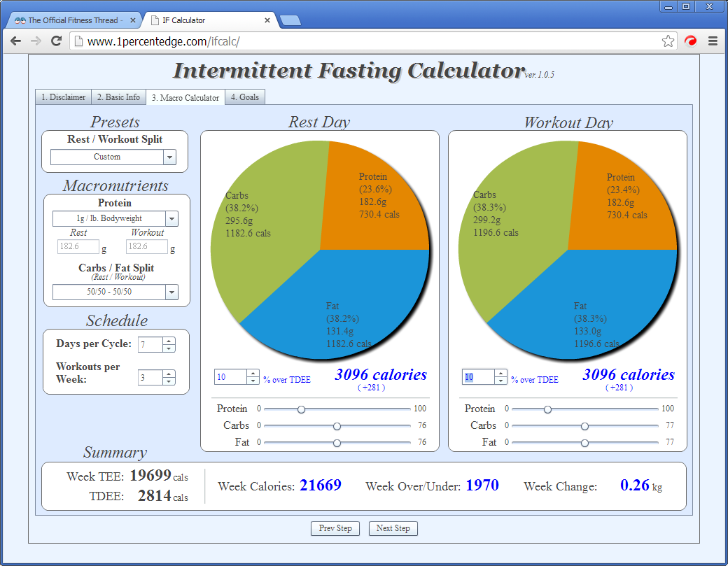Bookmark this page with the star icon

point(668,41)
